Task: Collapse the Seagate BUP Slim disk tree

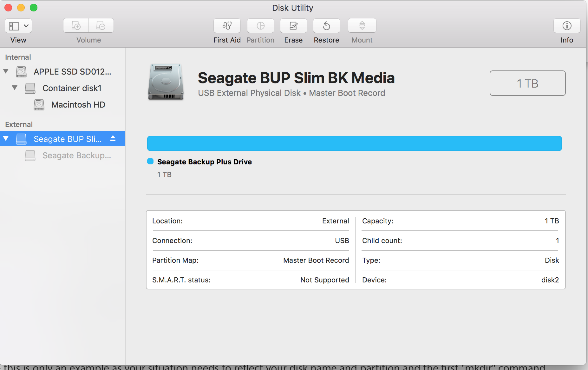Action: (x=6, y=138)
